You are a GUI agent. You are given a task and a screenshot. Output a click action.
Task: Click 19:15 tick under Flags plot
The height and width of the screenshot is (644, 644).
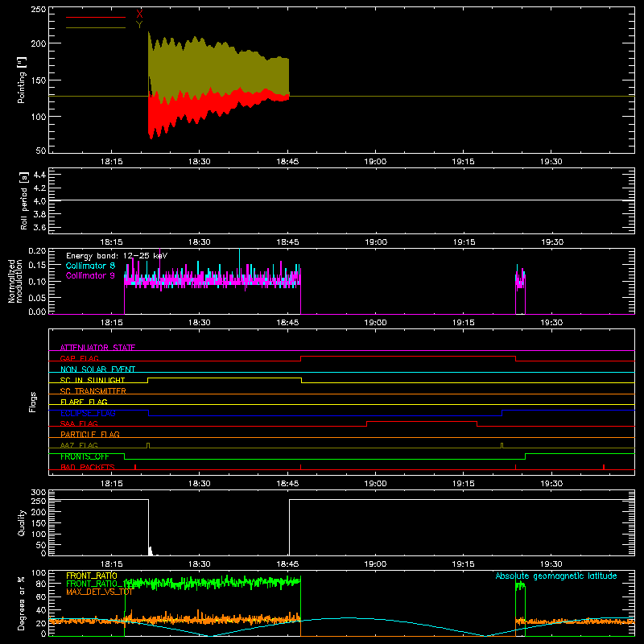[x=464, y=484]
